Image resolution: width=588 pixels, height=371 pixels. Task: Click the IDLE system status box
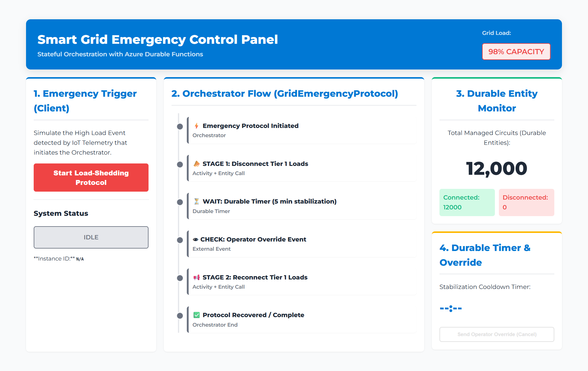point(91,237)
